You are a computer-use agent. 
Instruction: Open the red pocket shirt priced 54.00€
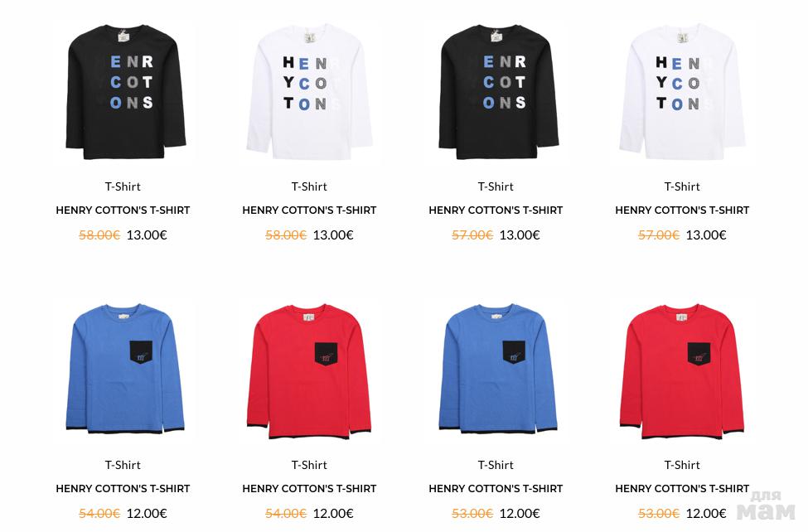tap(309, 372)
